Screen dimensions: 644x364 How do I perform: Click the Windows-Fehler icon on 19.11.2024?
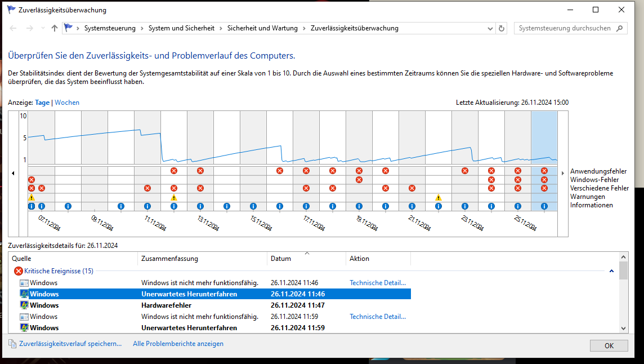(x=359, y=179)
